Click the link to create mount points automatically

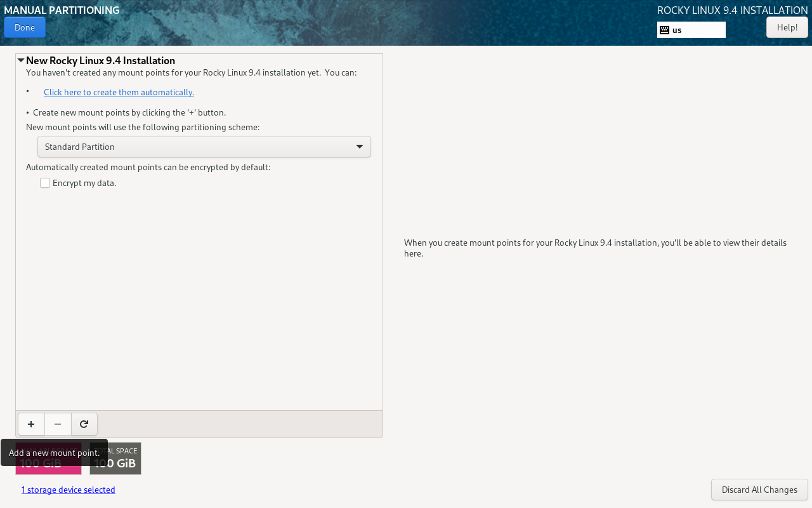(x=119, y=92)
